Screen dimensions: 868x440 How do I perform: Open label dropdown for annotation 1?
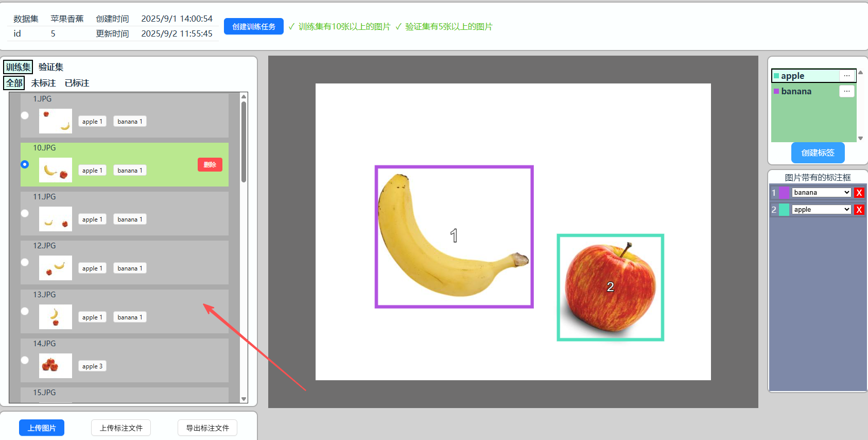821,193
